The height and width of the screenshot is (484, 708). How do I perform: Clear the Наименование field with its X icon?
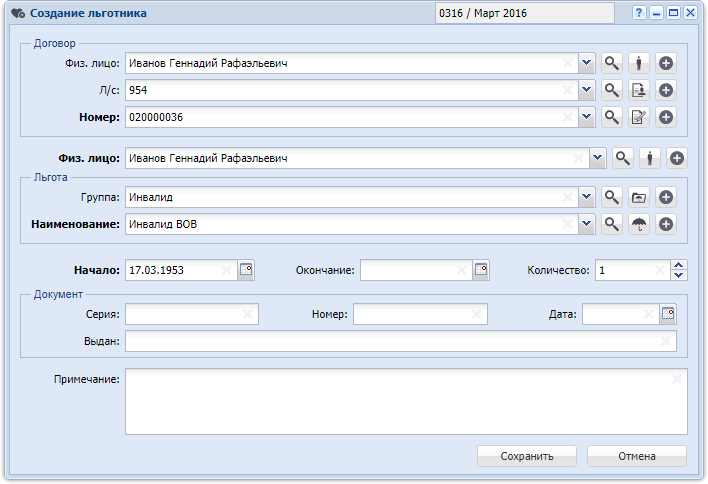point(568,224)
